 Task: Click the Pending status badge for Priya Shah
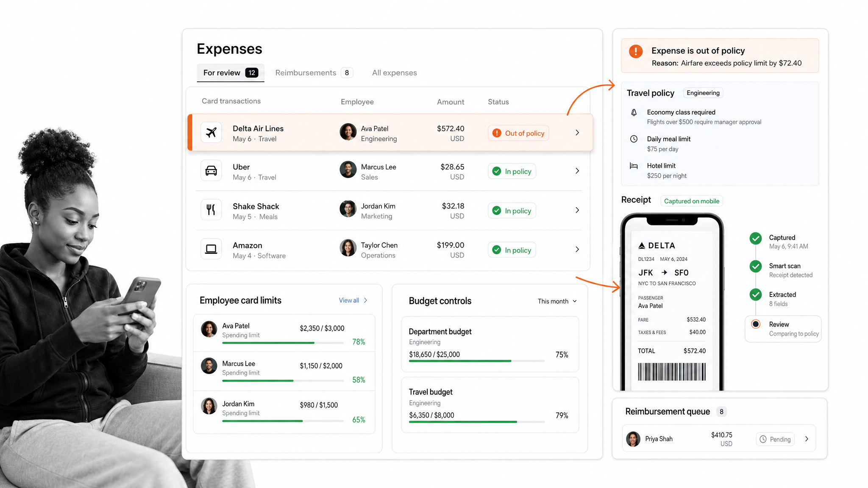775,439
